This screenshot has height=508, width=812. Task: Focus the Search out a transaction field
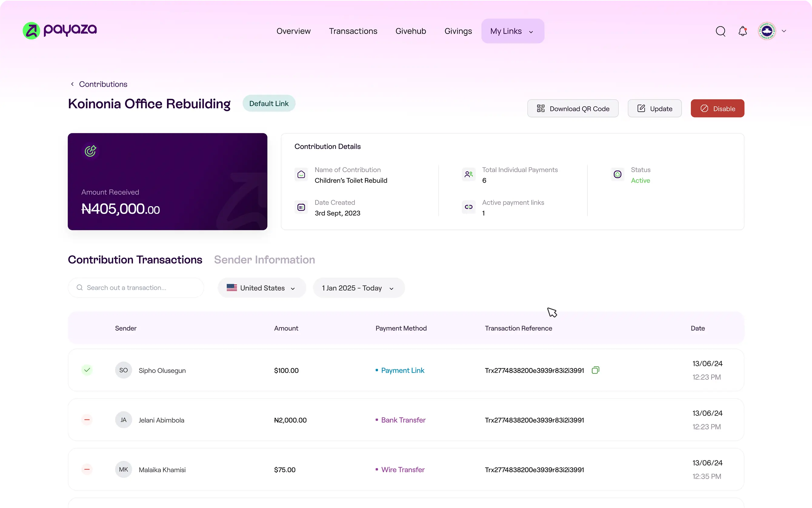click(x=136, y=288)
